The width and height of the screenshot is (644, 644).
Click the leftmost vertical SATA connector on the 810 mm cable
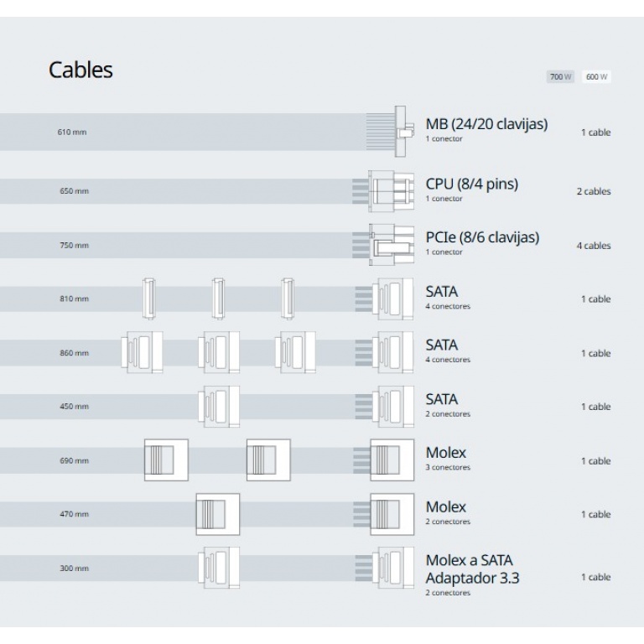(149, 299)
